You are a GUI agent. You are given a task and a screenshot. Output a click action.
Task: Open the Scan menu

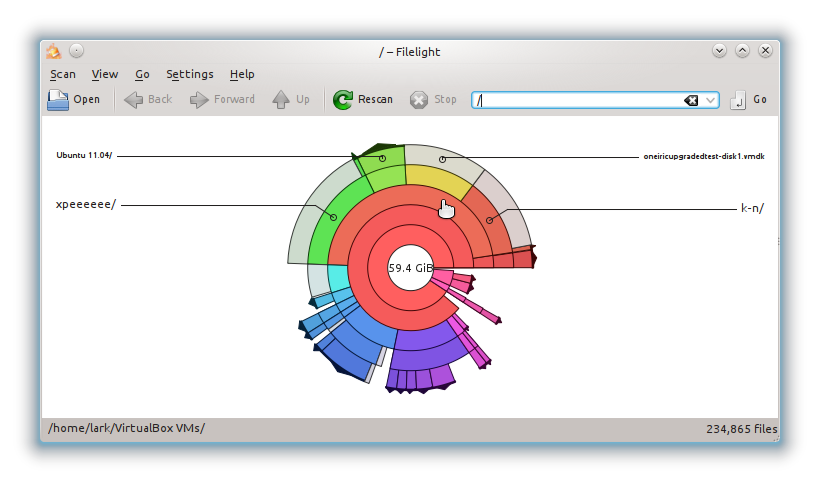point(63,74)
